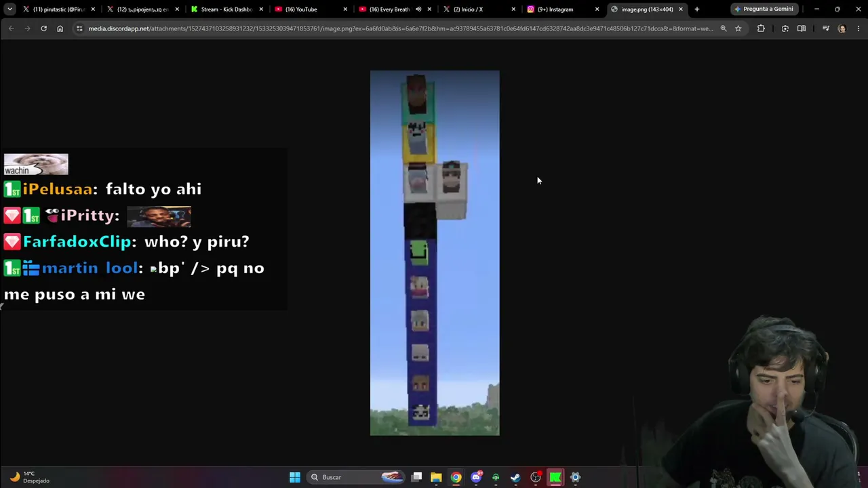
Task: Switch to the (16) YouTube tab
Action: click(x=311, y=9)
